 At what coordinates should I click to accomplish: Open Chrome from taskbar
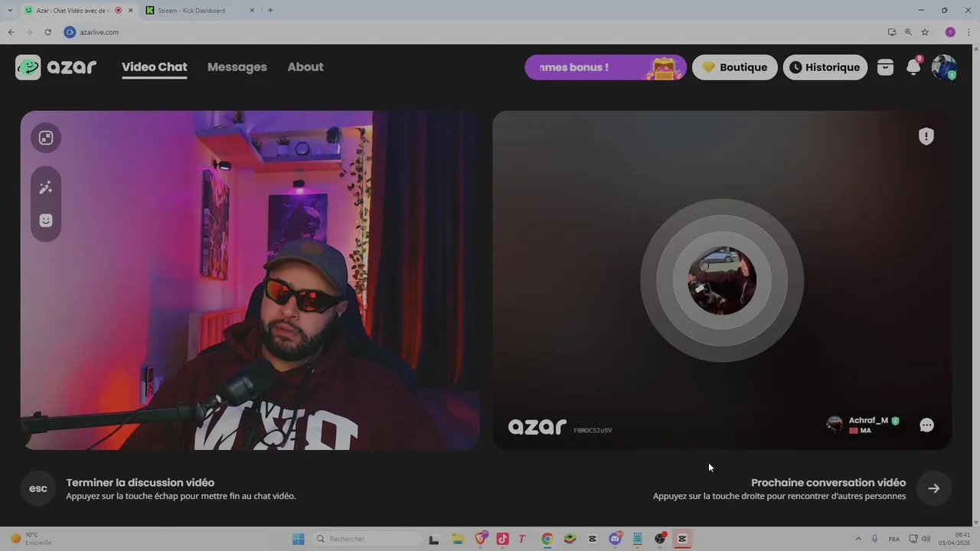point(547,539)
